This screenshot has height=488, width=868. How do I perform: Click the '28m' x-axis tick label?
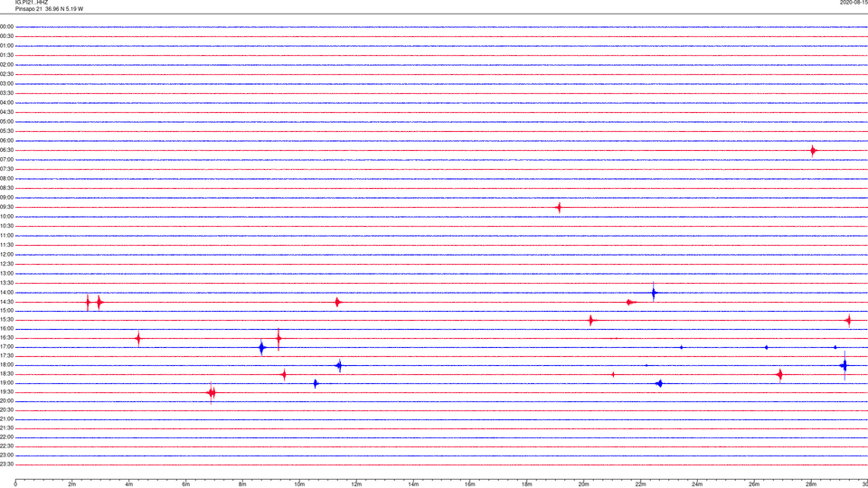tap(811, 484)
